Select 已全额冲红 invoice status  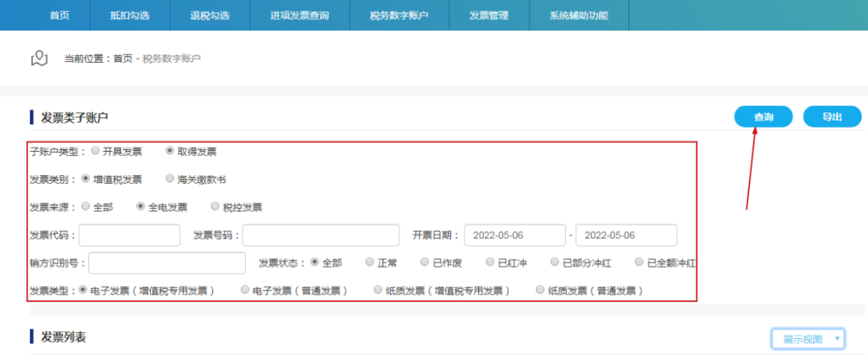[x=640, y=262]
